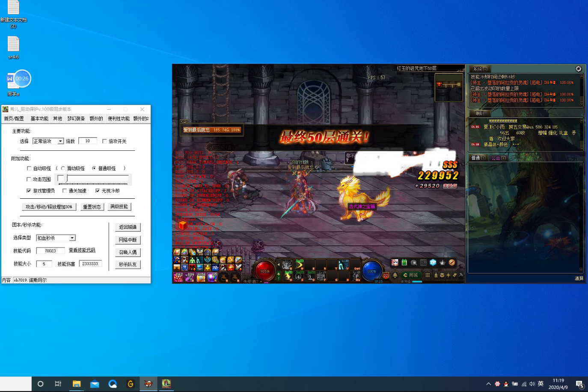Open the 扣血秒杀 type dropdown
Viewport: 588px width, 392px height.
click(x=56, y=238)
